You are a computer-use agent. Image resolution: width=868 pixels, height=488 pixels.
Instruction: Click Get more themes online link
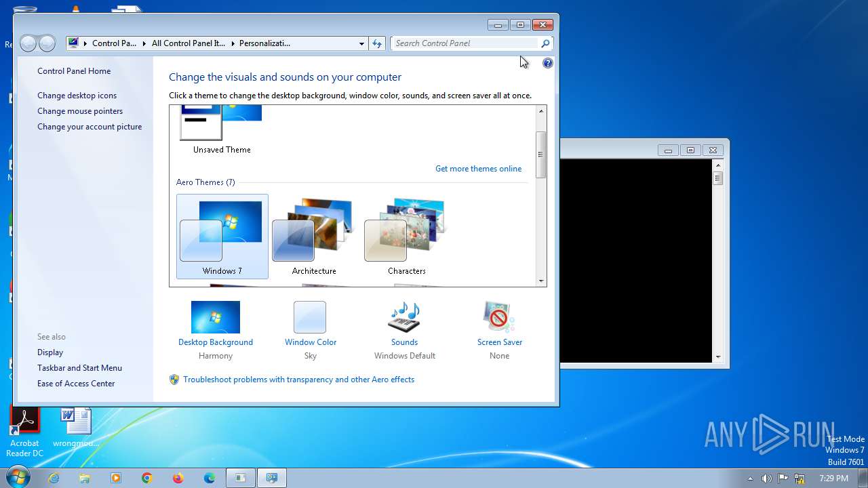(x=478, y=169)
